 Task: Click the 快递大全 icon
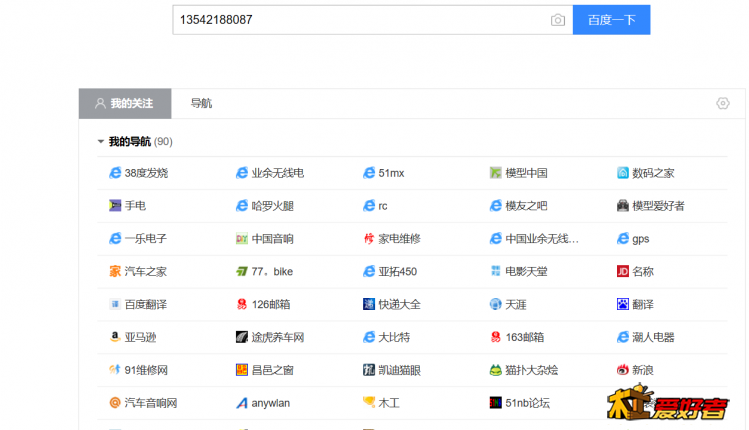pos(369,304)
